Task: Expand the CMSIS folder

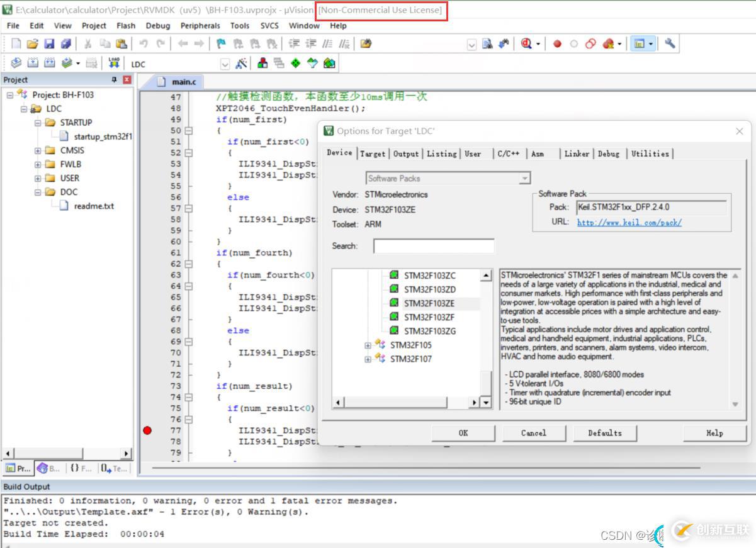Action: point(38,150)
